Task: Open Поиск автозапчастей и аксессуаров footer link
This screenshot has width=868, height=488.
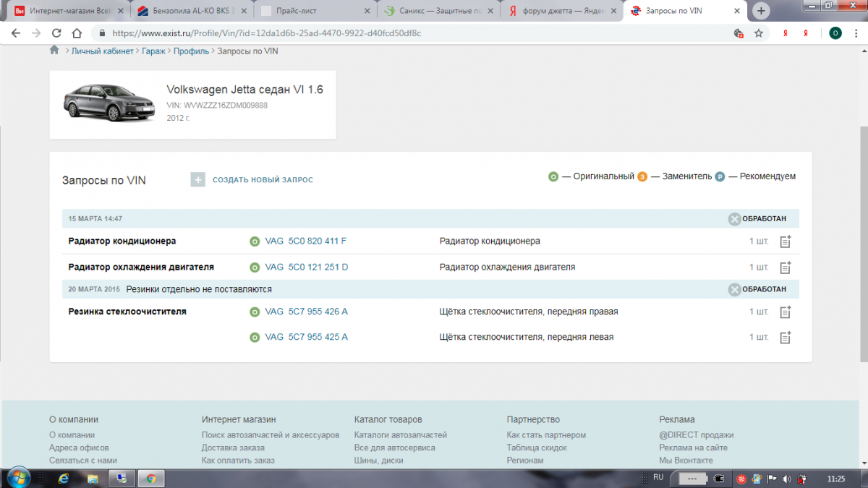Action: pos(271,435)
